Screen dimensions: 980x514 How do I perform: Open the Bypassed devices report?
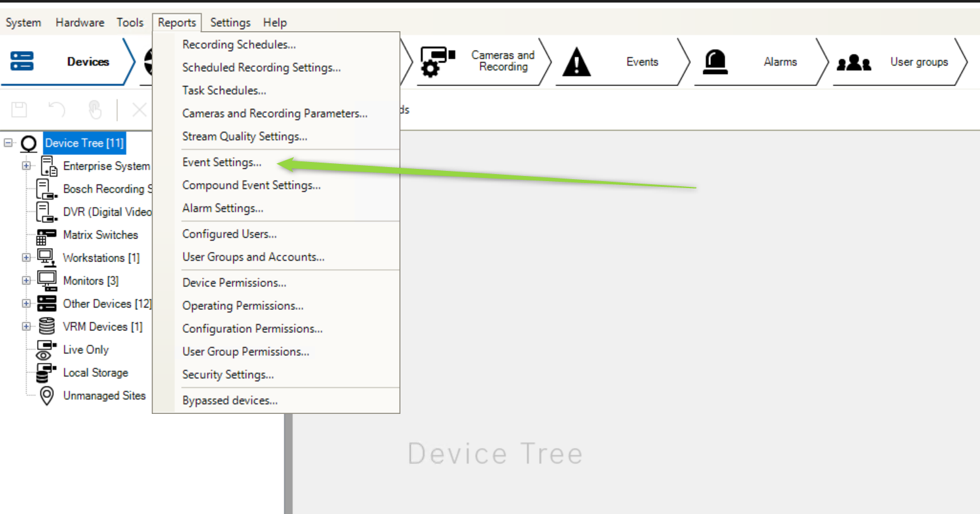click(x=230, y=400)
